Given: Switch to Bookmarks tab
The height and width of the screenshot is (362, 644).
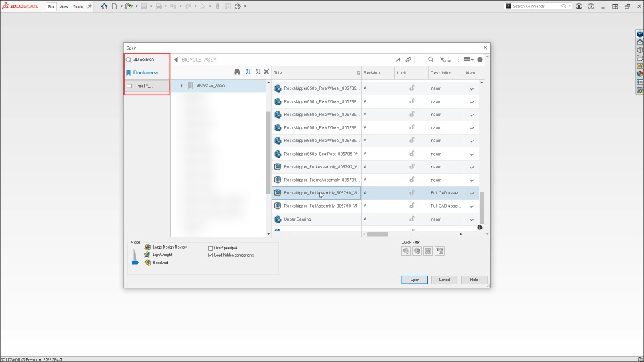Looking at the screenshot, I should [x=148, y=72].
